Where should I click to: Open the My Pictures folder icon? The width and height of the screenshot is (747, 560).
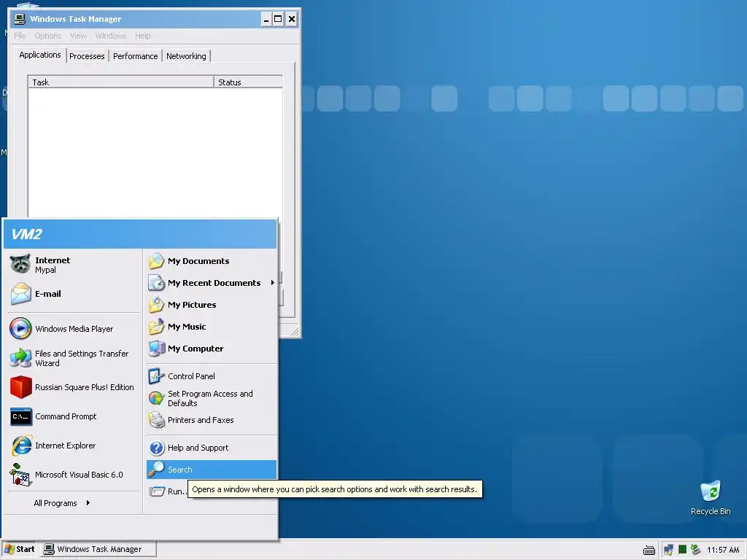coord(156,305)
